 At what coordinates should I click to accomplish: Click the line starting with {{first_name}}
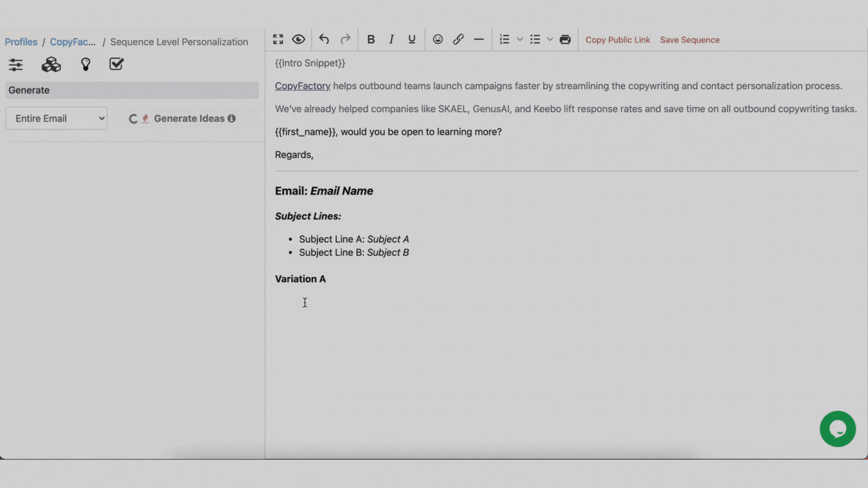coord(388,131)
